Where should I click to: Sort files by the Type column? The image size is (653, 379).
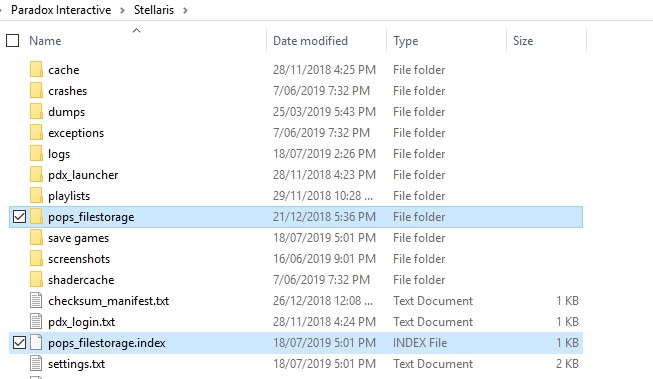(406, 40)
